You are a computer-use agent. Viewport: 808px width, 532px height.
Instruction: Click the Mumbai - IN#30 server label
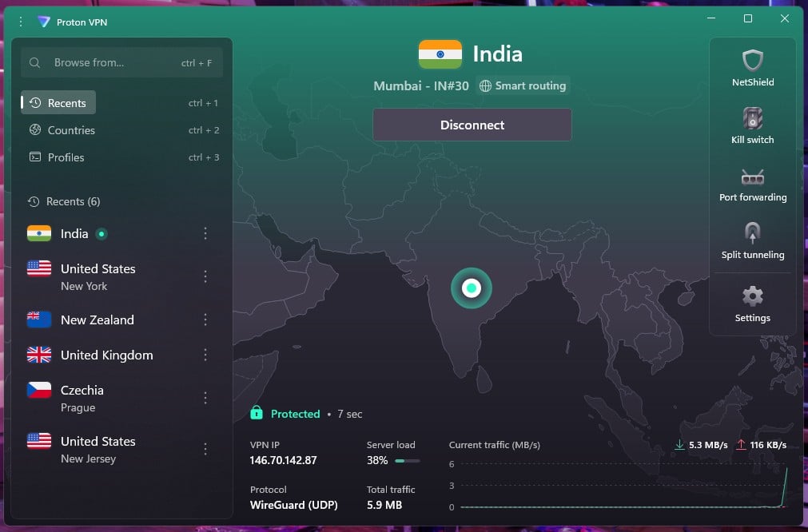pyautogui.click(x=421, y=86)
